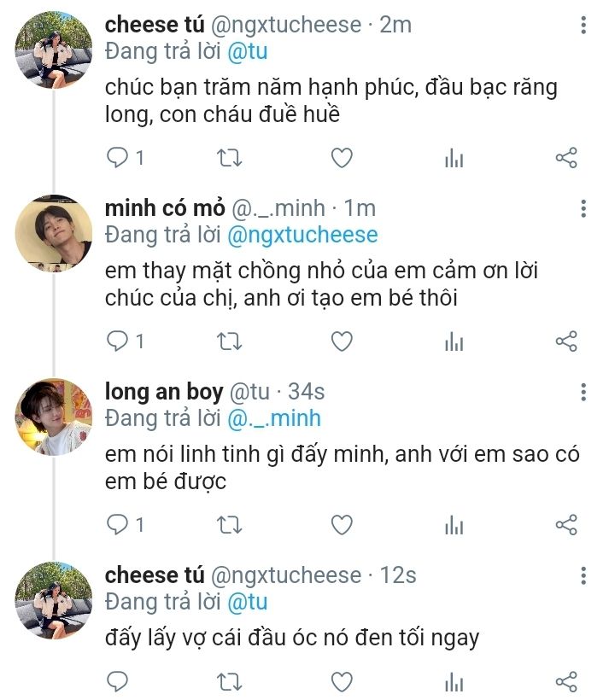Open more options on long an boy's tweet

[x=583, y=393]
